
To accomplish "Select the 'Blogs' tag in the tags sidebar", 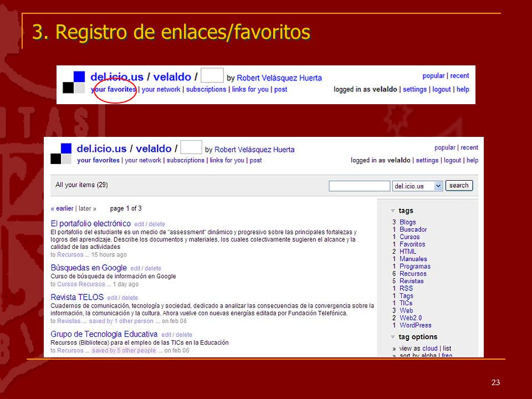I will pos(407,222).
